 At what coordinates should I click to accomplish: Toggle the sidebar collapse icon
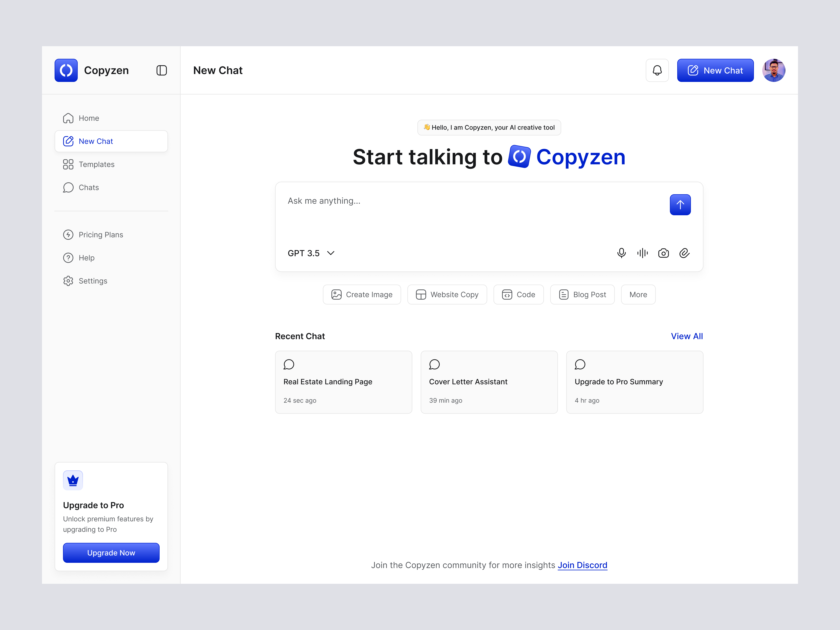pyautogui.click(x=161, y=70)
